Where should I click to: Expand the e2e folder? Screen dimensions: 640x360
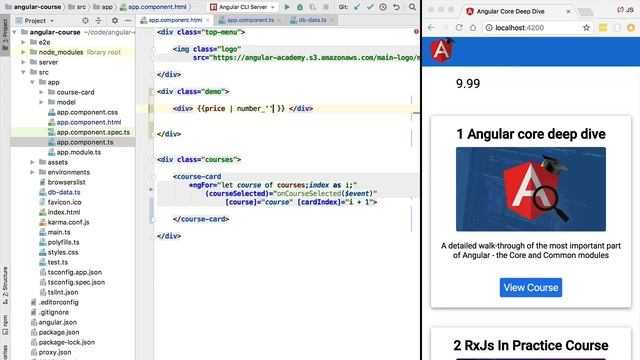coord(23,42)
